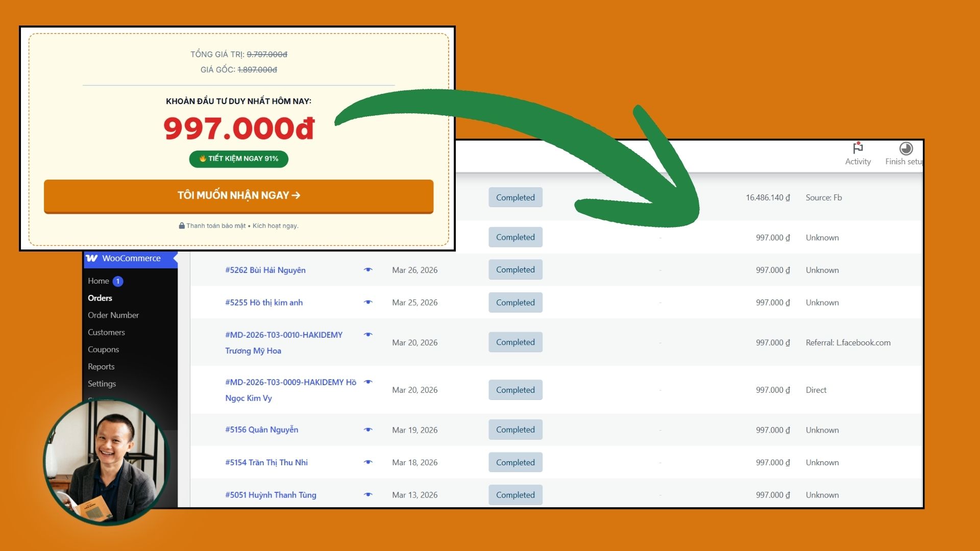
Task: Open order #5154 Trần Thị Thu Nhi
Action: (266, 462)
